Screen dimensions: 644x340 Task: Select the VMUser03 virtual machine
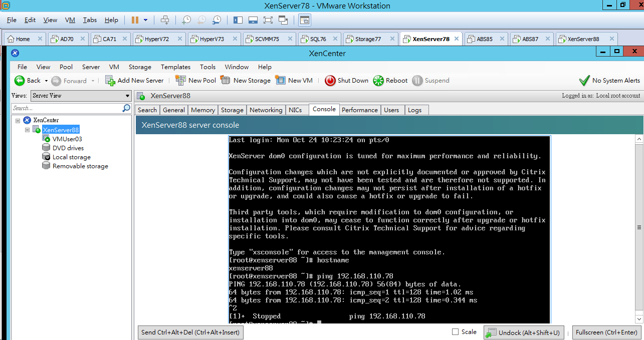coord(67,139)
